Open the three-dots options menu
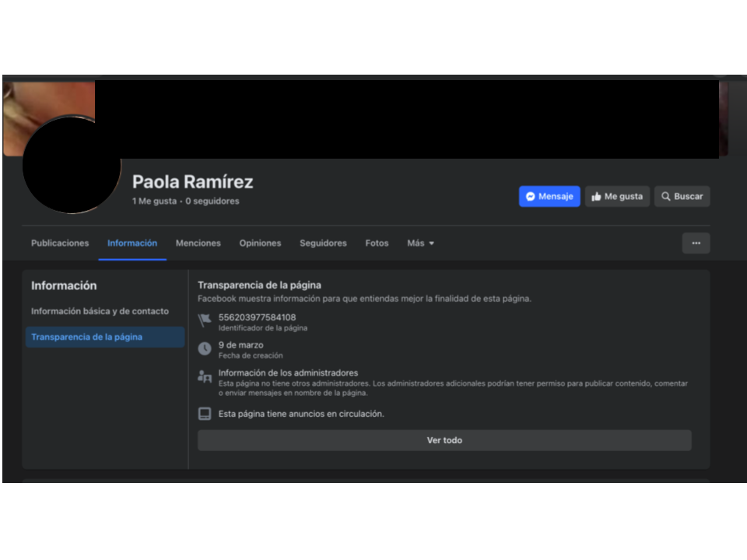The width and height of the screenshot is (747, 560). click(x=696, y=243)
